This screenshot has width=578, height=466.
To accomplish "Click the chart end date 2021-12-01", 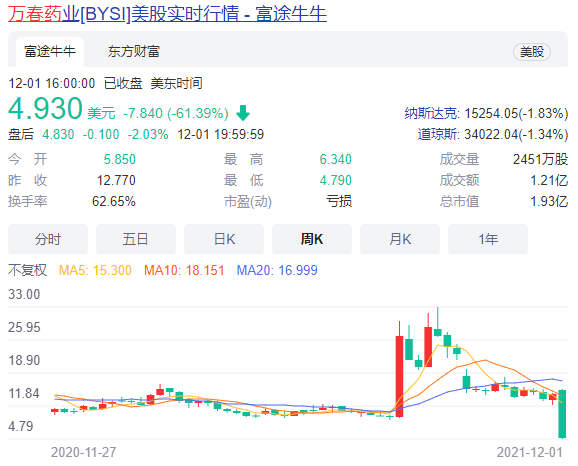I will click(x=530, y=452).
